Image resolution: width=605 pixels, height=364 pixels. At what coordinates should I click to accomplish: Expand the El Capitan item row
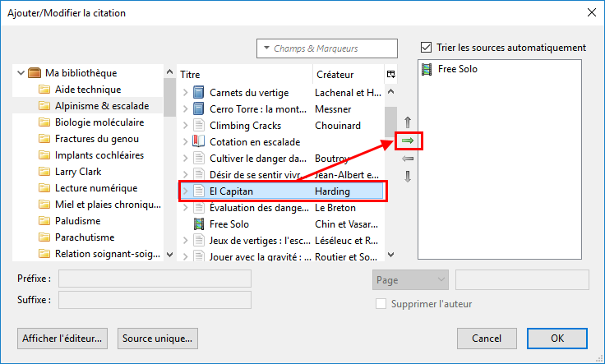click(x=186, y=191)
